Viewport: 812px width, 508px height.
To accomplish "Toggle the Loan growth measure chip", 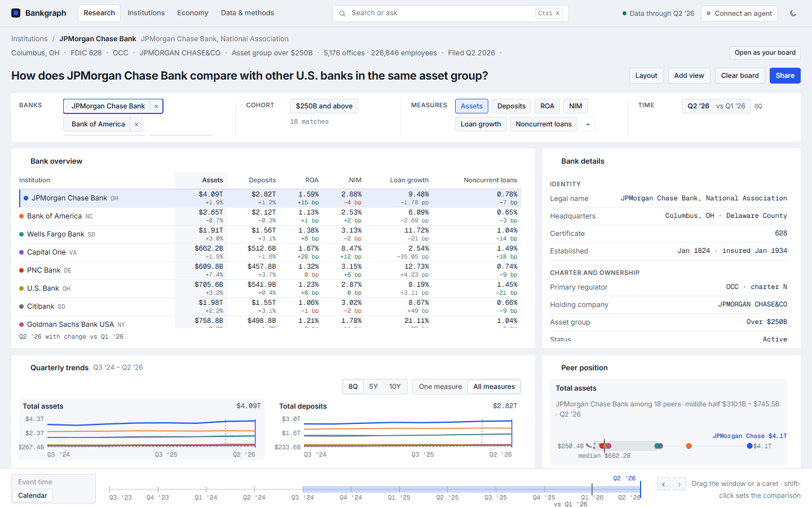I will (481, 124).
